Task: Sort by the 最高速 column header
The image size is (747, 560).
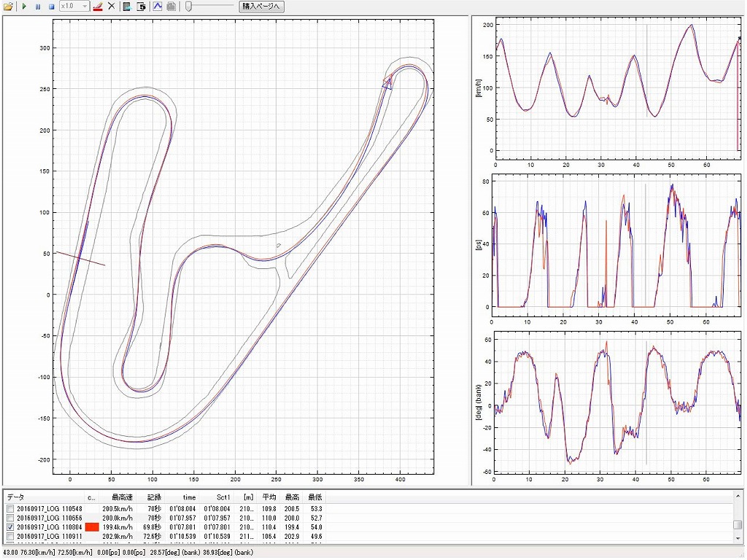Action: [x=122, y=497]
